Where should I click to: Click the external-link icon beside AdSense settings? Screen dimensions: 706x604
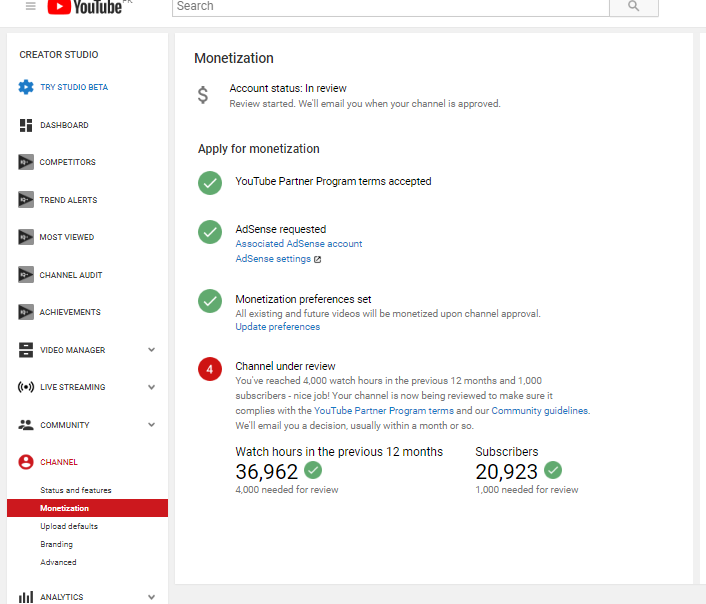point(317,259)
